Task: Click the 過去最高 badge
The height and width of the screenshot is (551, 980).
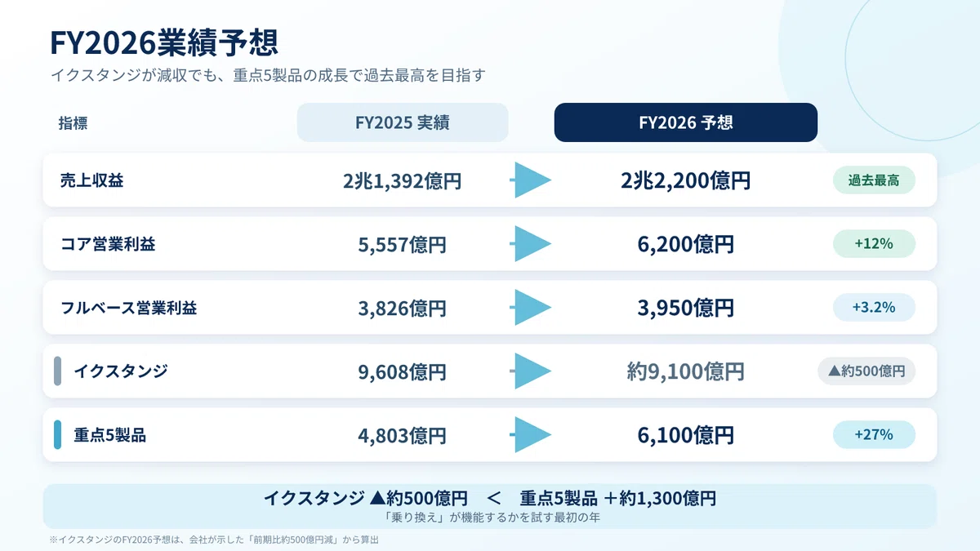Action: pos(874,180)
